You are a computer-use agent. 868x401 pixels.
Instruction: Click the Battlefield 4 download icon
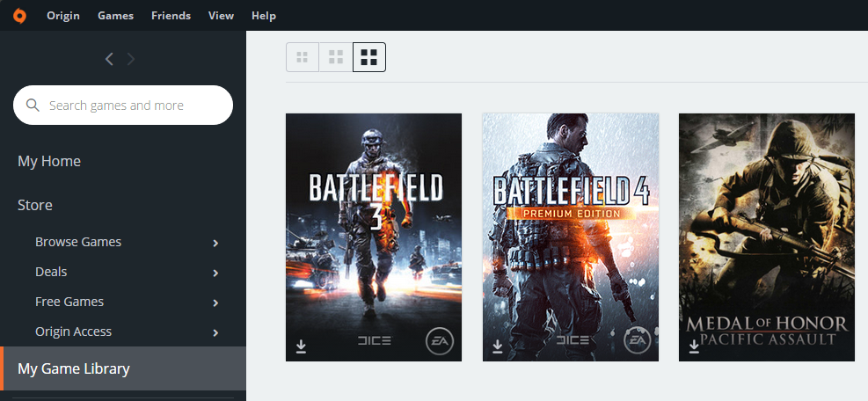click(x=498, y=347)
